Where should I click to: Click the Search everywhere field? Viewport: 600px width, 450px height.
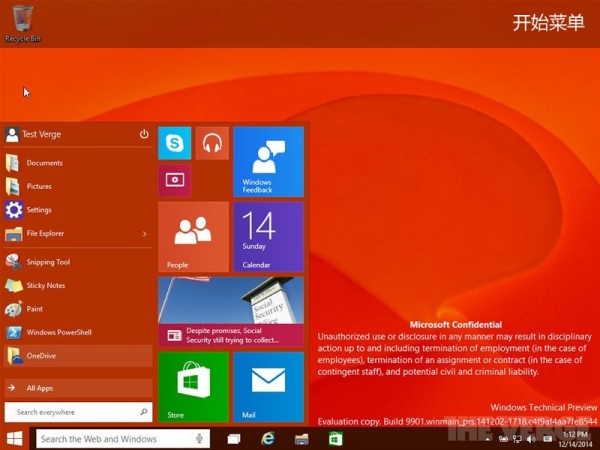click(78, 411)
